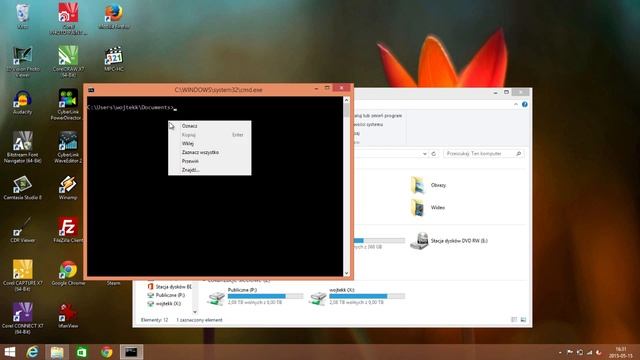Click cmd window system menu icon

[91, 90]
